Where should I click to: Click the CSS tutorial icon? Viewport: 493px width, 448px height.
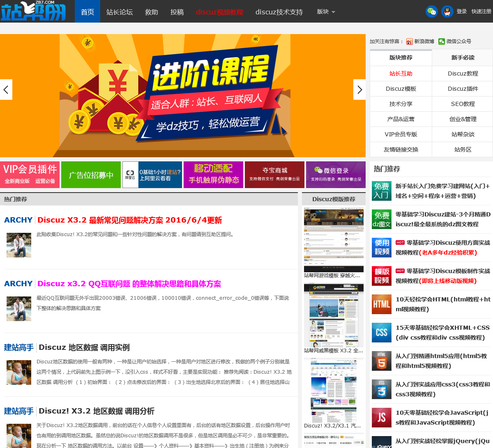[x=381, y=333]
